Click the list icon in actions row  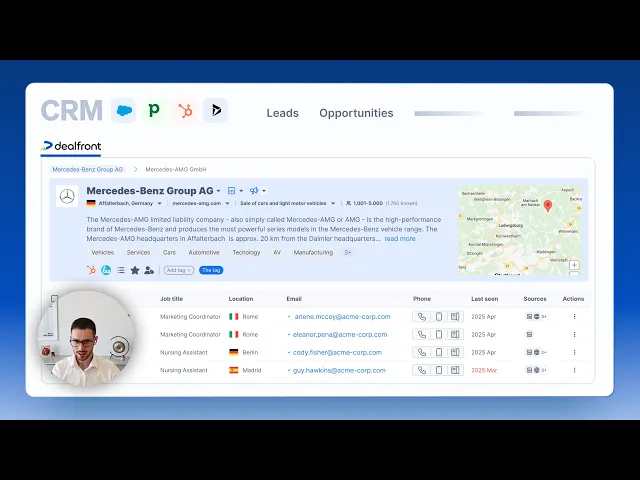click(121, 270)
